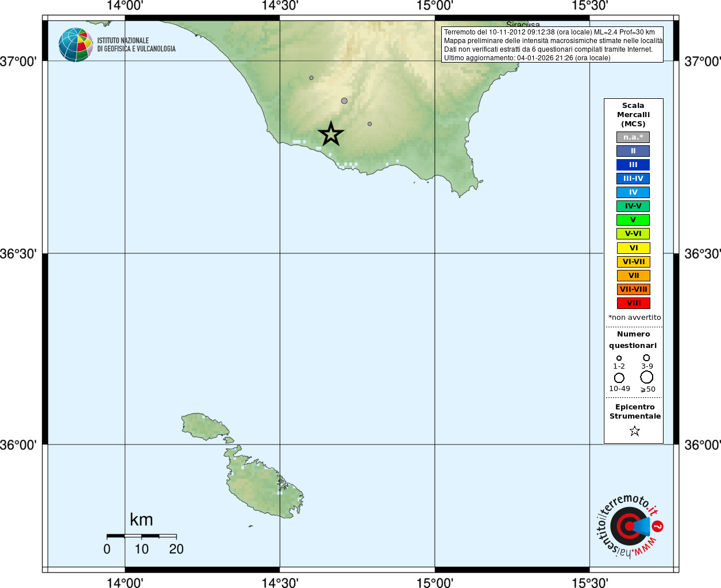
Task: Click the Epicentro Strumentale label
Action: (635, 412)
